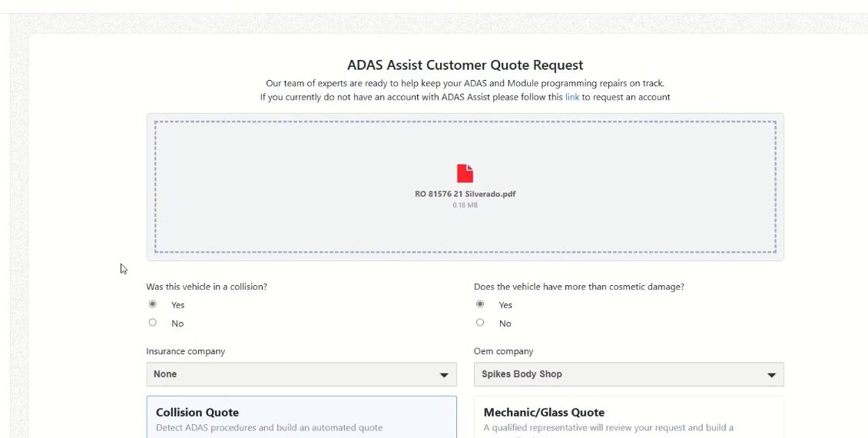Screen dimensions: 868x438
Task: Open the Insurance company dropdown
Action: pos(302,374)
